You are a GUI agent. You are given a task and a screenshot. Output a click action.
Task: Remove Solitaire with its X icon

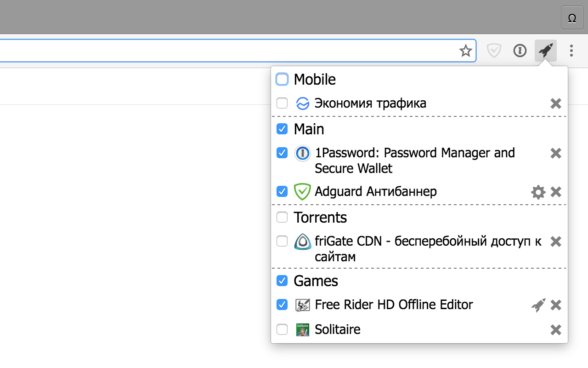pos(556,329)
